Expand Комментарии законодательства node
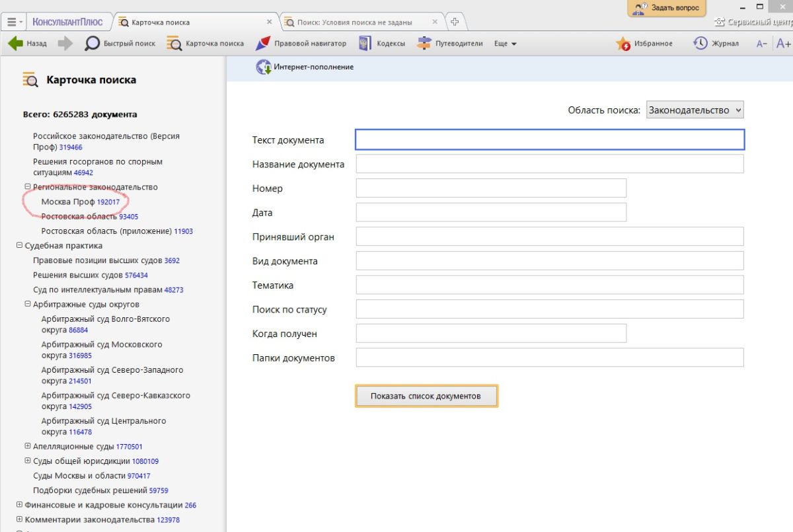Viewport: 793px width, 532px height. point(19,519)
